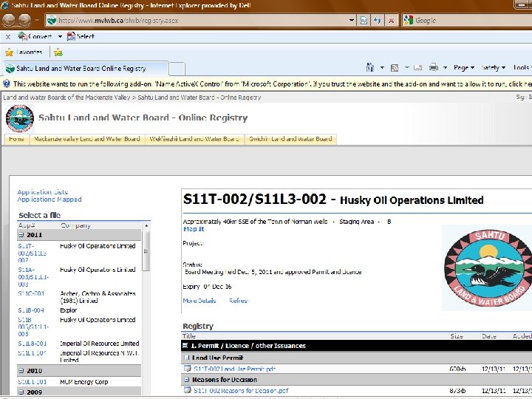Click the file list scroll up arrow

[x=146, y=225]
